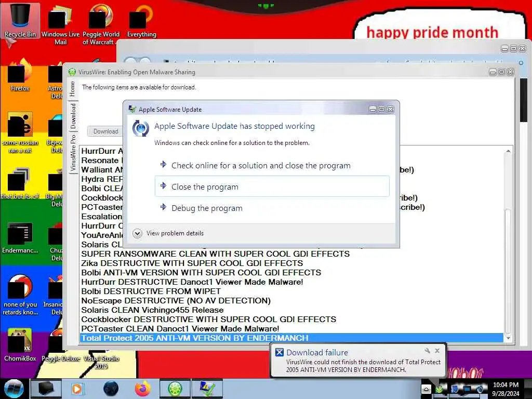
Task: Select 'Bolbi DESTRUCTIVE FROM WIPET' row
Action: [291, 291]
